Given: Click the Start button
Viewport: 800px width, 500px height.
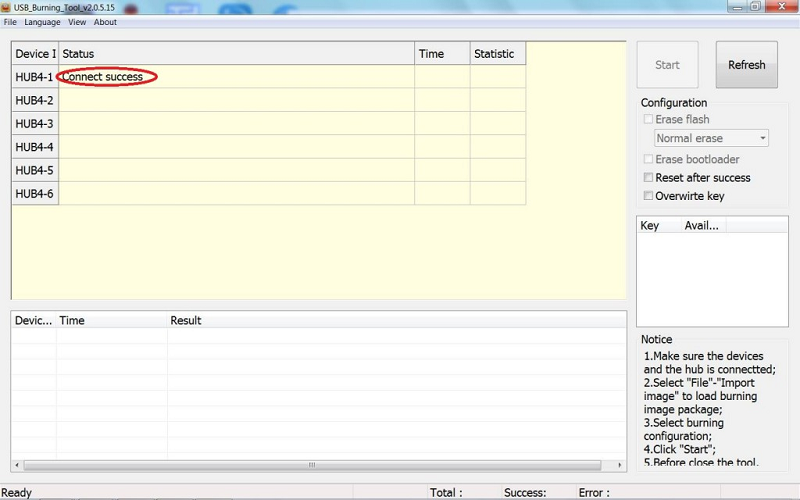Looking at the screenshot, I should (x=667, y=65).
